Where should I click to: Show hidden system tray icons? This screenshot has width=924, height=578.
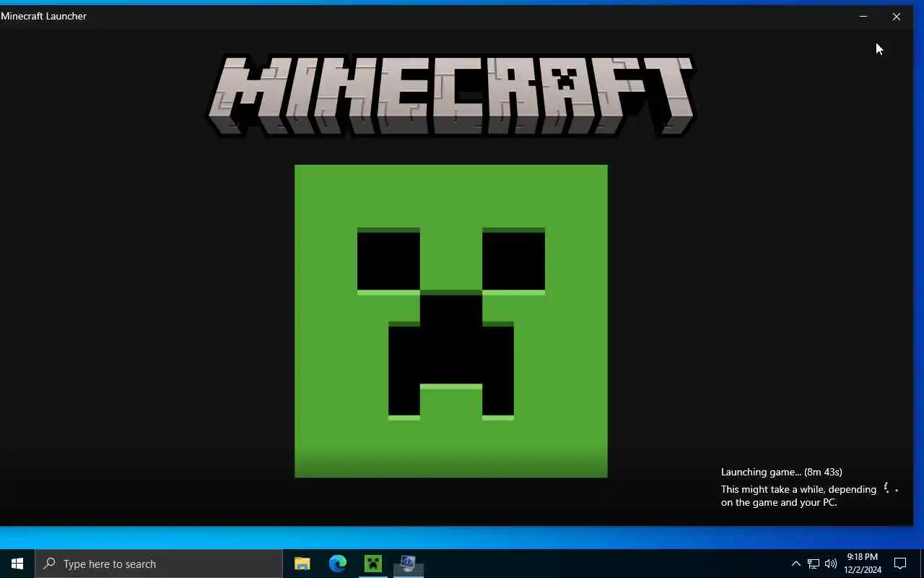pos(796,564)
